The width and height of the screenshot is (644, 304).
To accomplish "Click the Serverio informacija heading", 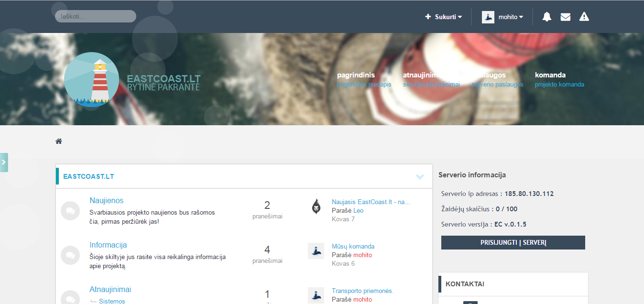I will pyautogui.click(x=472, y=175).
